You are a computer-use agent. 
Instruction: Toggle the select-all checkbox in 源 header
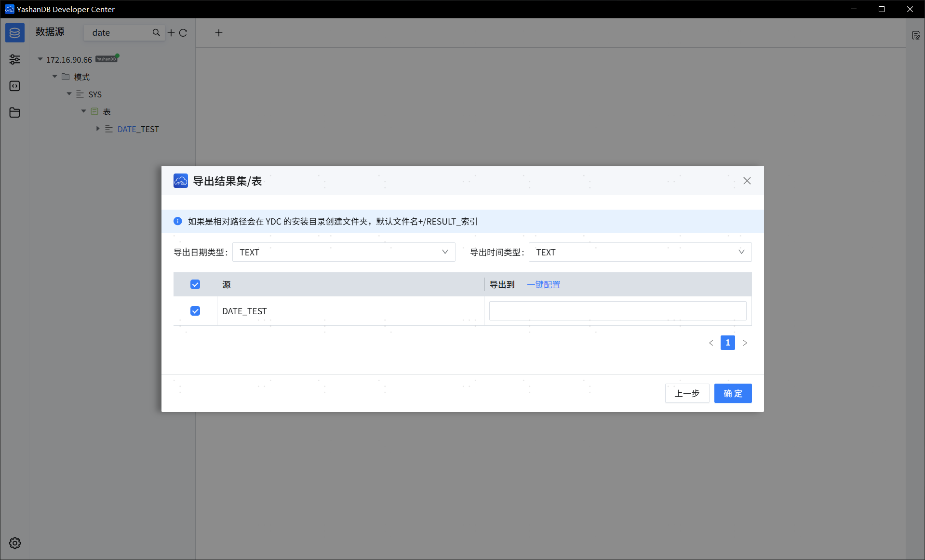click(195, 284)
